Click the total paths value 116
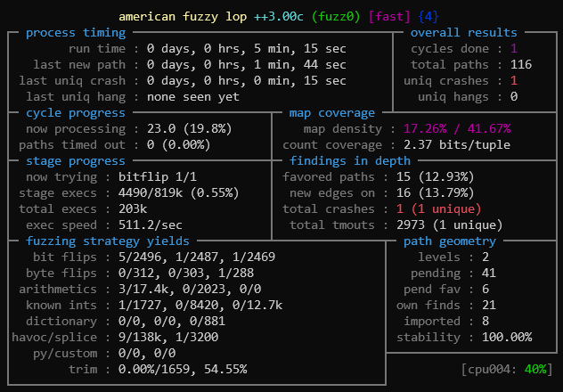This screenshot has width=563, height=392. tap(520, 65)
